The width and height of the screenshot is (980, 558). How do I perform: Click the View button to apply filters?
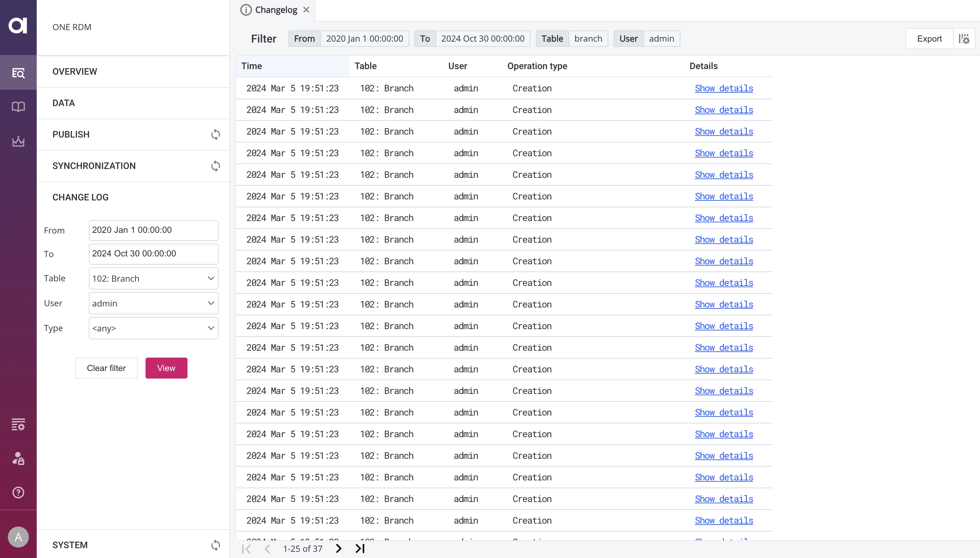pyautogui.click(x=166, y=368)
